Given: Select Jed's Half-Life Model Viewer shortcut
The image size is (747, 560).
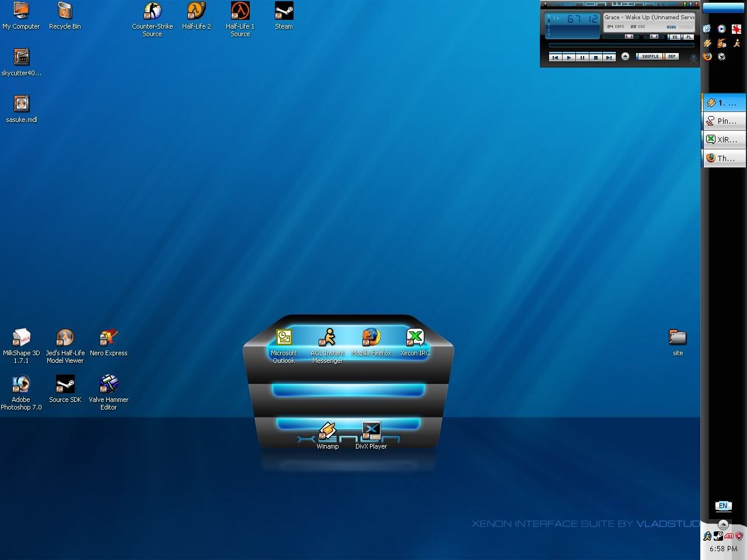Looking at the screenshot, I should [65, 346].
